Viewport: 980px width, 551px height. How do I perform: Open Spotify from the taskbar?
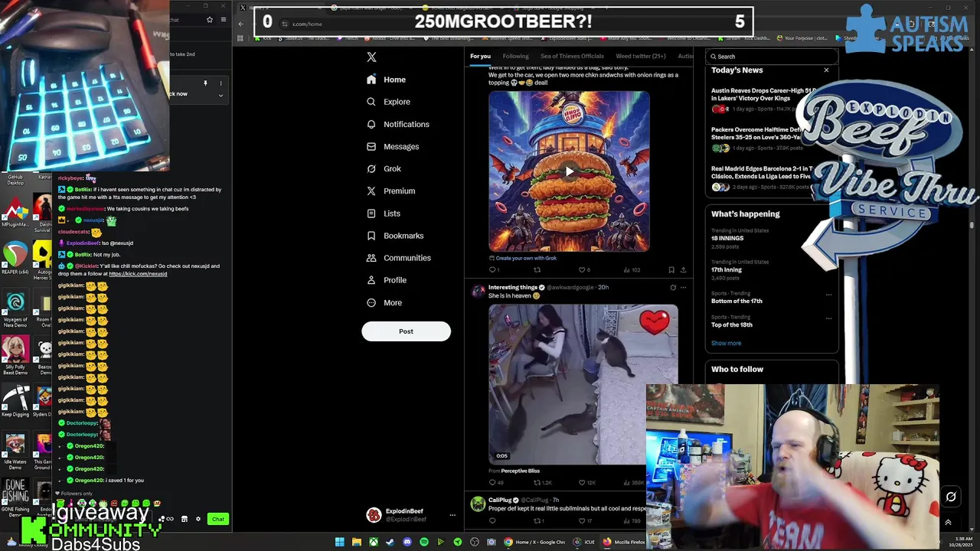423,542
